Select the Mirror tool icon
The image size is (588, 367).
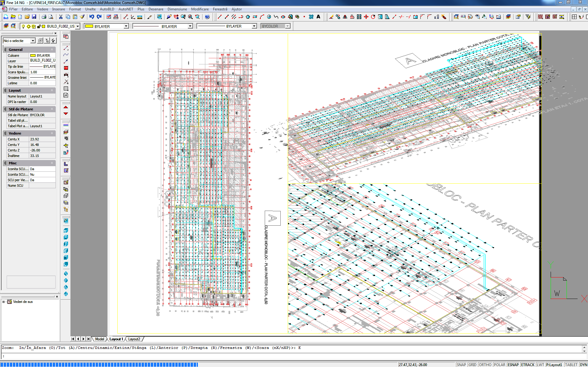point(345,17)
